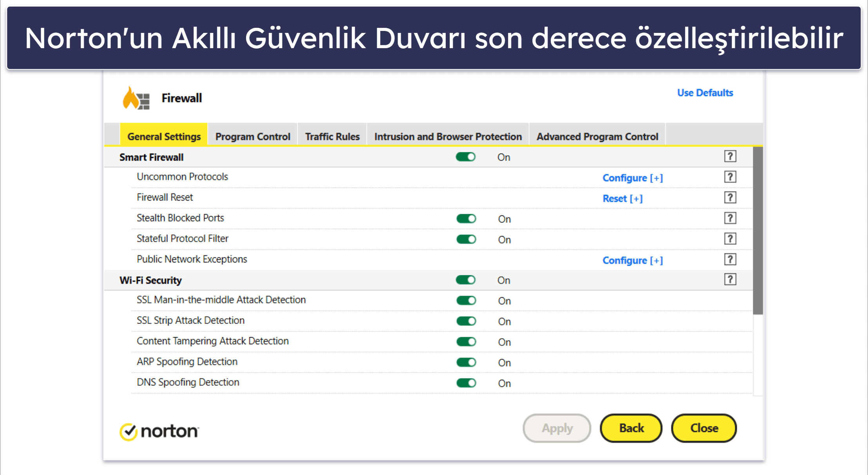
Task: Open help for Smart Firewall
Action: [730, 156]
